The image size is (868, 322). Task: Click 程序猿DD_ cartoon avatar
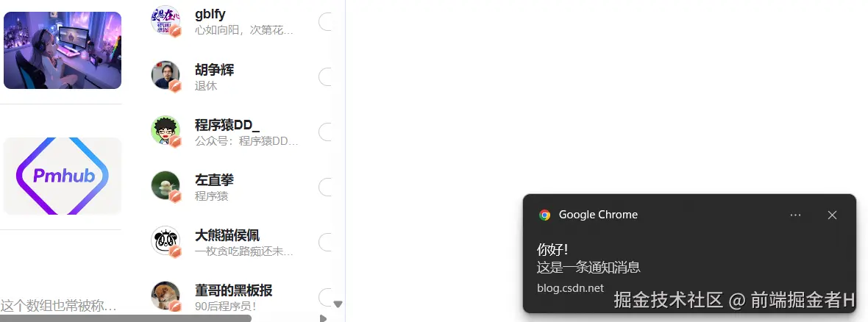click(166, 131)
